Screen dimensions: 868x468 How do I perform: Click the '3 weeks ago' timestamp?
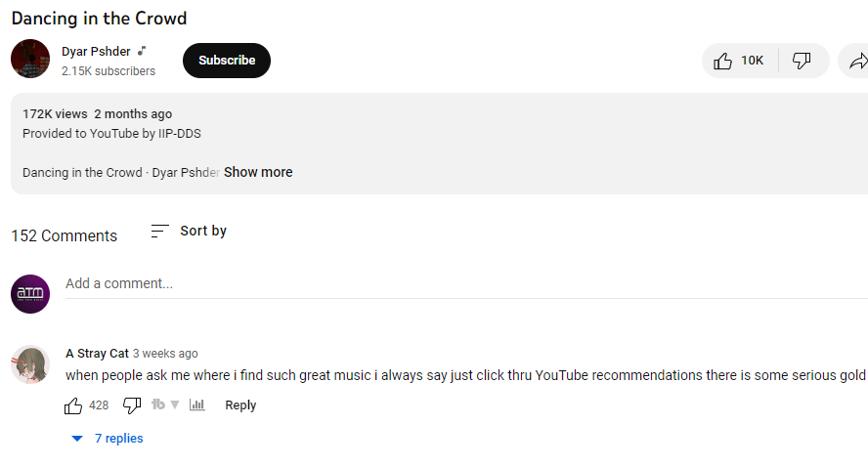point(165,354)
